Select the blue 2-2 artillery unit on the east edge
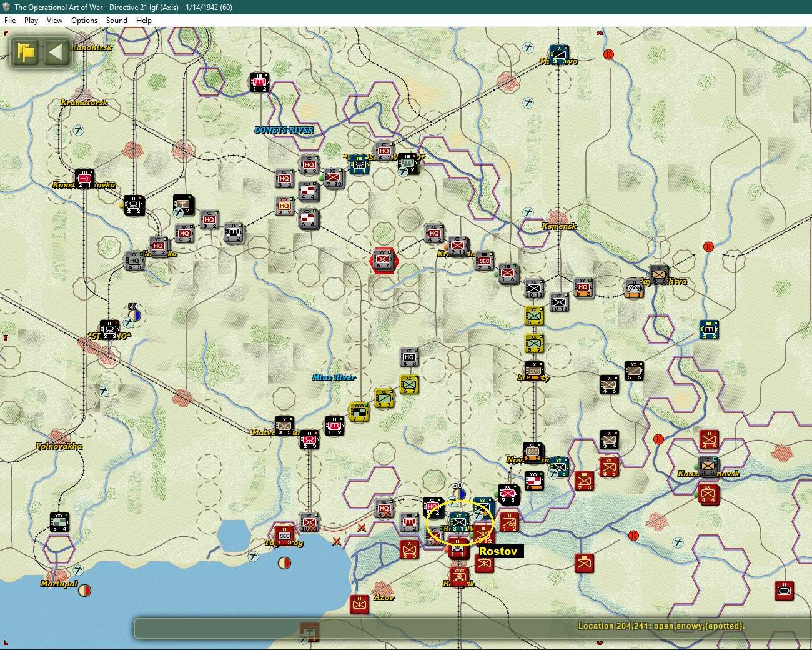Screen dimensions: 812x650 pos(709,329)
